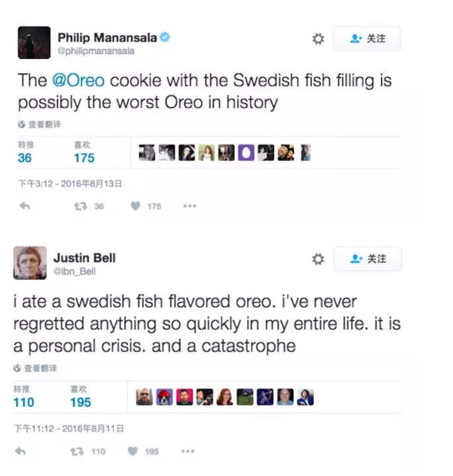The height and width of the screenshot is (476, 453).
Task: Click the reply arrow under Philip Manansala's tweet
Action: [x=25, y=206]
